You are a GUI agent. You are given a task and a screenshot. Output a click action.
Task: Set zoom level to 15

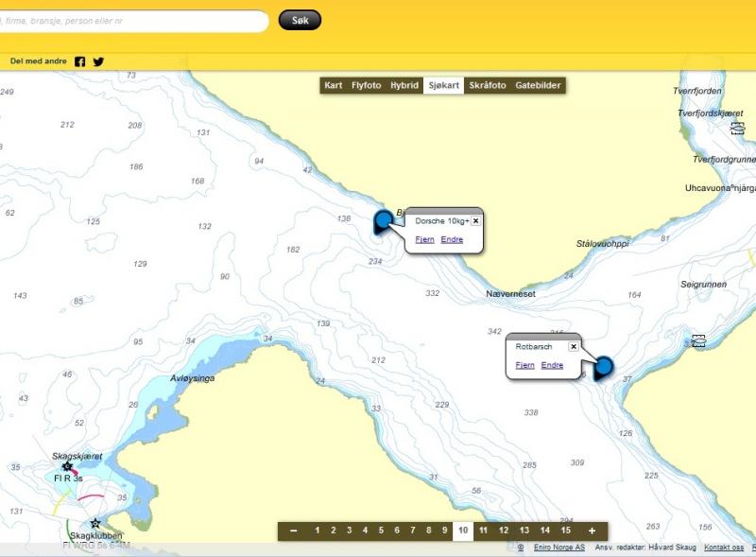click(x=565, y=531)
